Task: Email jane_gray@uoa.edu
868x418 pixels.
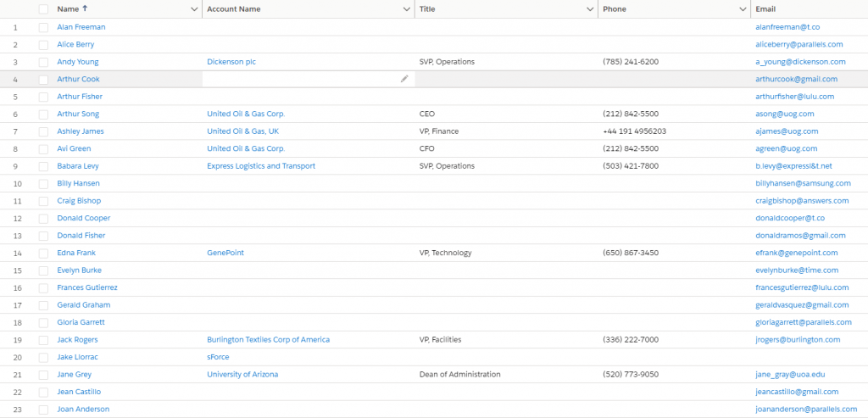Action: [x=791, y=375]
